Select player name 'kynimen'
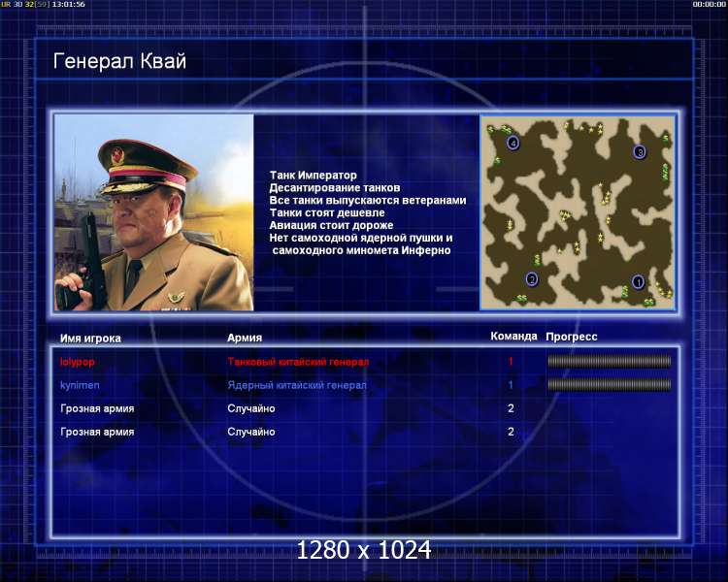 coord(80,385)
